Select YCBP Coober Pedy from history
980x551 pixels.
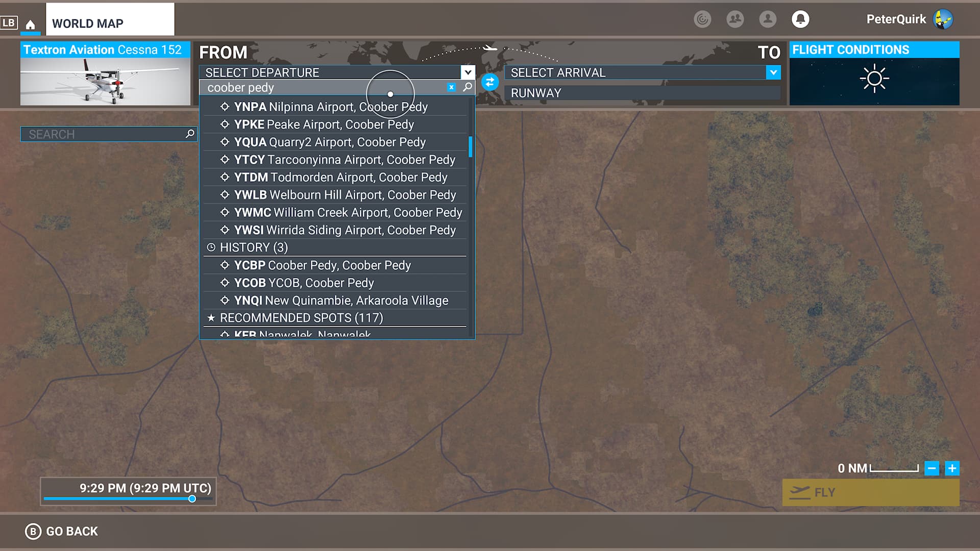click(x=322, y=265)
